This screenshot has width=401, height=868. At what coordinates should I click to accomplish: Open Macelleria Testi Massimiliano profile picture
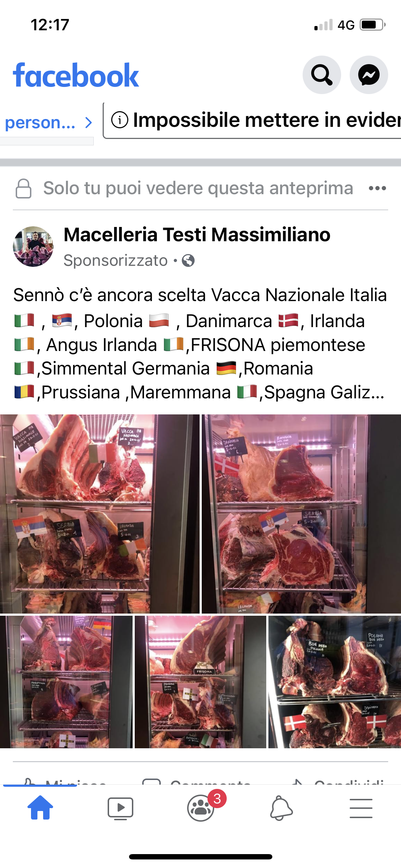click(33, 246)
